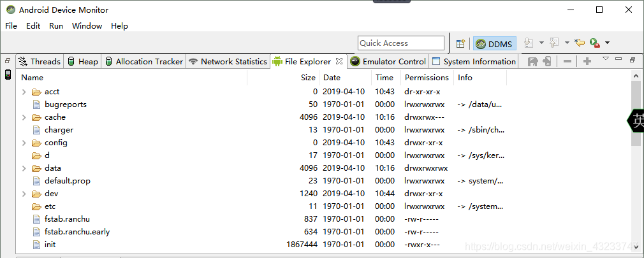Select the etc folder icon
The image size is (644, 258).
tap(37, 206)
